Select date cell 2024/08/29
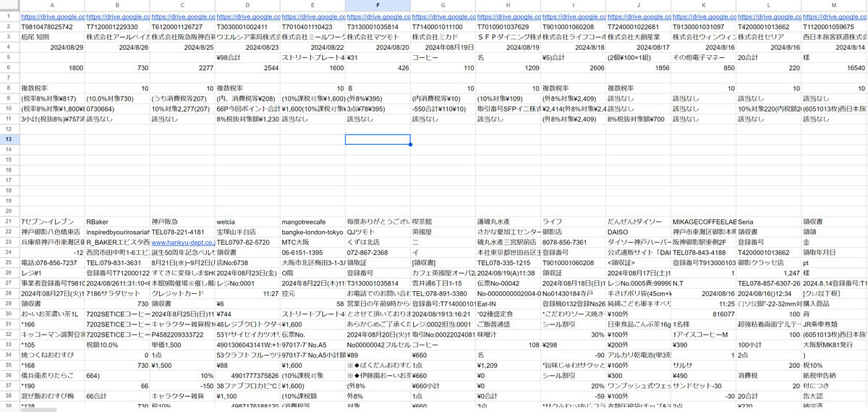 pyautogui.click(x=53, y=47)
